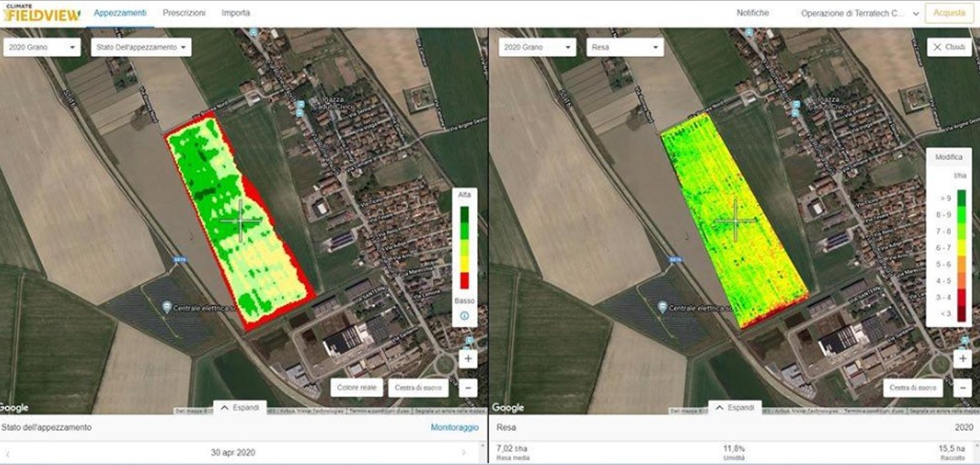Open the left 2020 Grano dropdown

[x=42, y=47]
